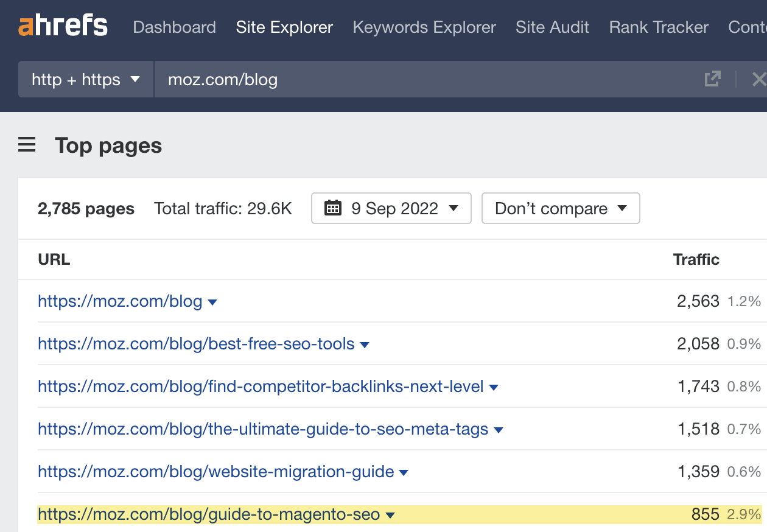767x532 pixels.
Task: Open the best-free-seo-tools link
Action: [x=196, y=344]
